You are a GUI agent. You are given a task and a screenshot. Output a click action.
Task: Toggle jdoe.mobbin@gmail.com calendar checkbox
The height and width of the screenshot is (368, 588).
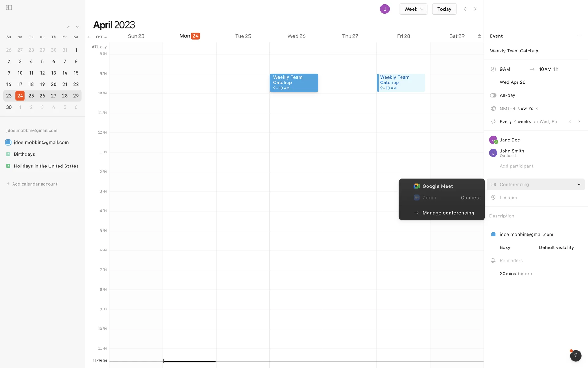click(8, 142)
